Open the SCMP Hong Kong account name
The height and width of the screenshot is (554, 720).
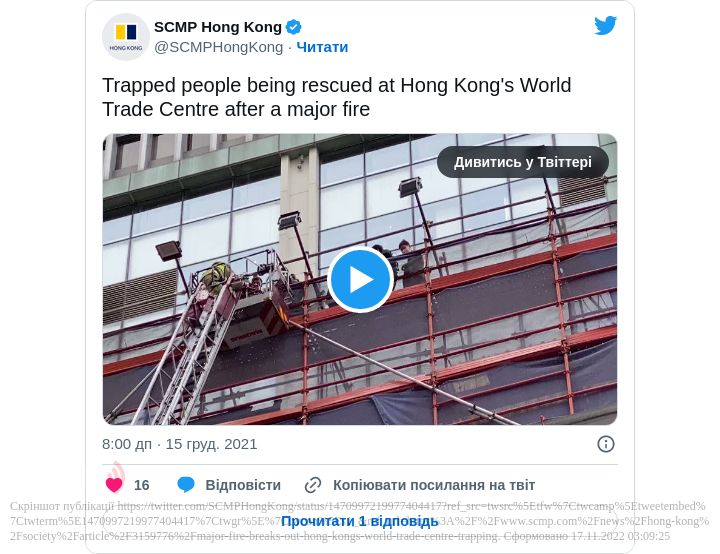point(218,27)
